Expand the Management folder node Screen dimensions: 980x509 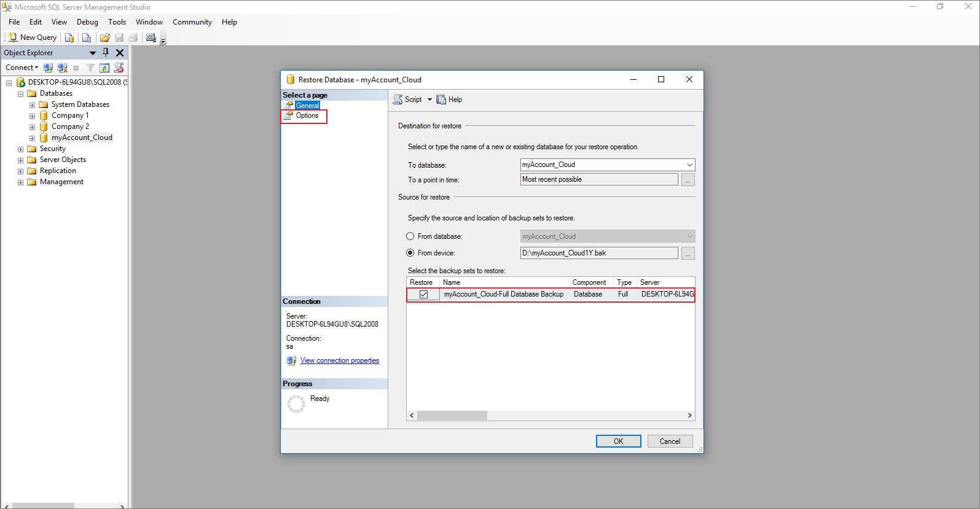(20, 182)
